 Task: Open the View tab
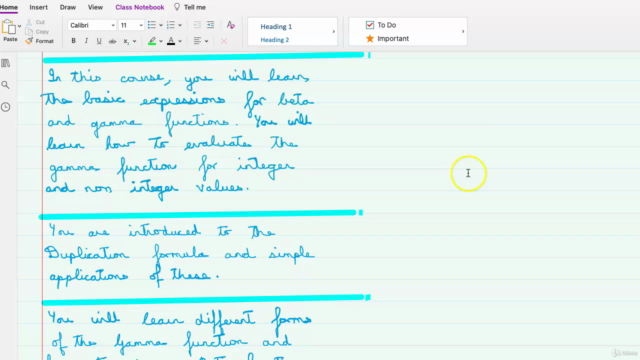point(96,7)
